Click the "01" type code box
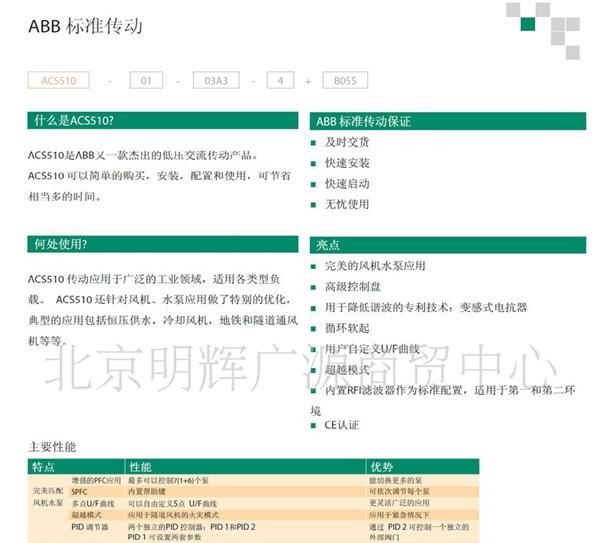The image size is (600, 543). [146, 81]
